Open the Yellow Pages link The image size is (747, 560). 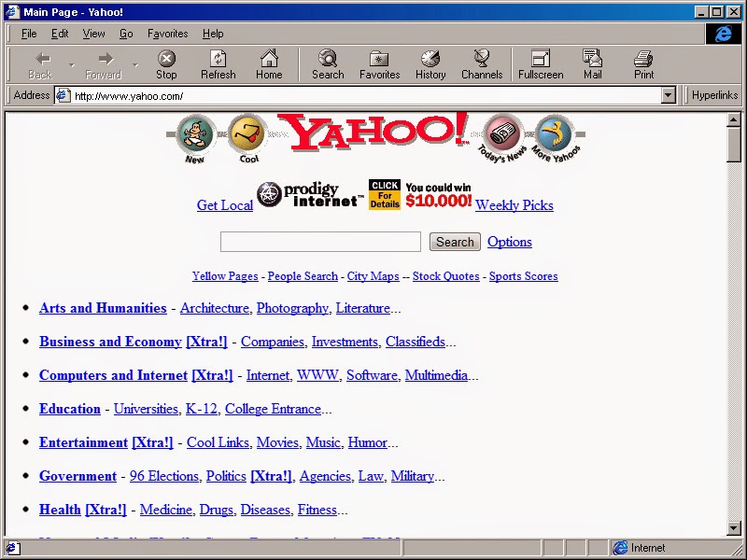tap(225, 276)
